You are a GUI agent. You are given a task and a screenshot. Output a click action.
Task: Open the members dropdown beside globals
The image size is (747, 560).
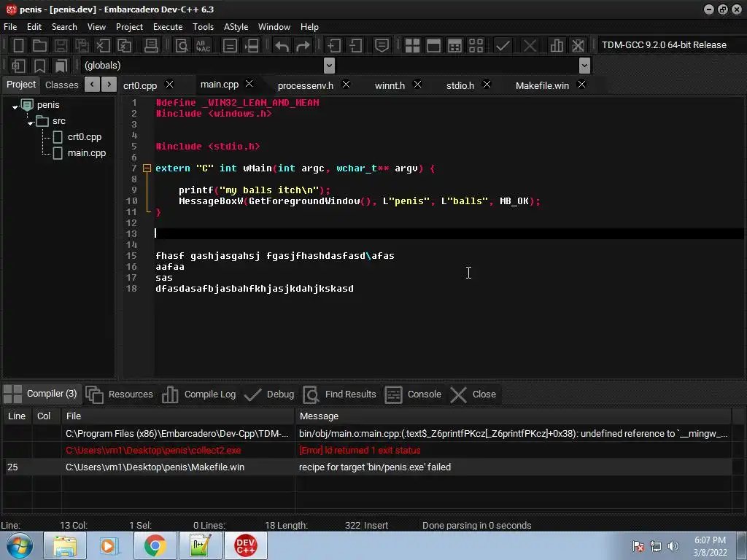pos(584,66)
